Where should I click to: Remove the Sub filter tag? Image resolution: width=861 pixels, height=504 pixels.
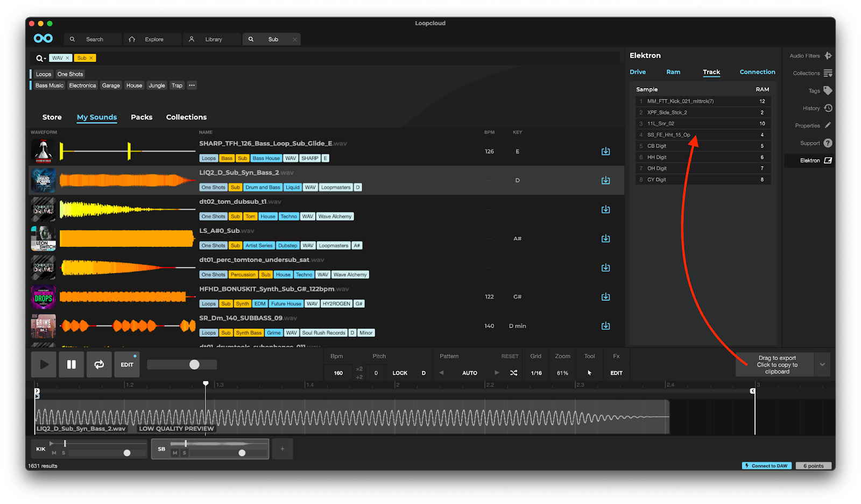tap(91, 58)
